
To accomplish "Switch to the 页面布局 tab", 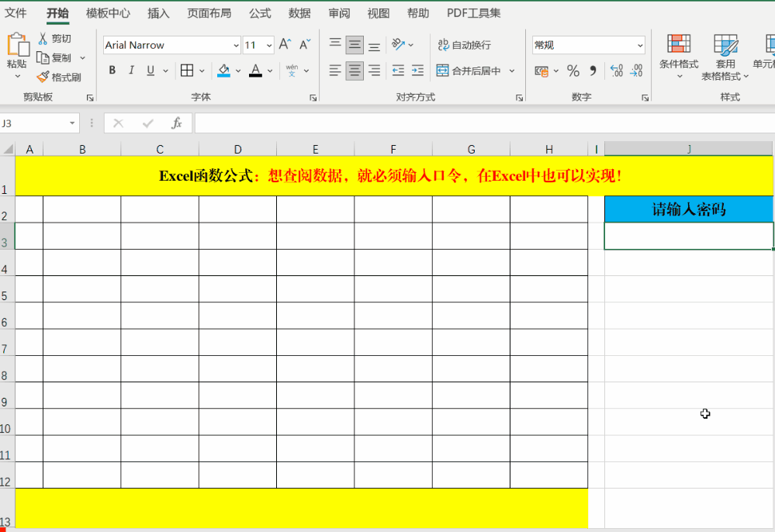I will click(209, 13).
